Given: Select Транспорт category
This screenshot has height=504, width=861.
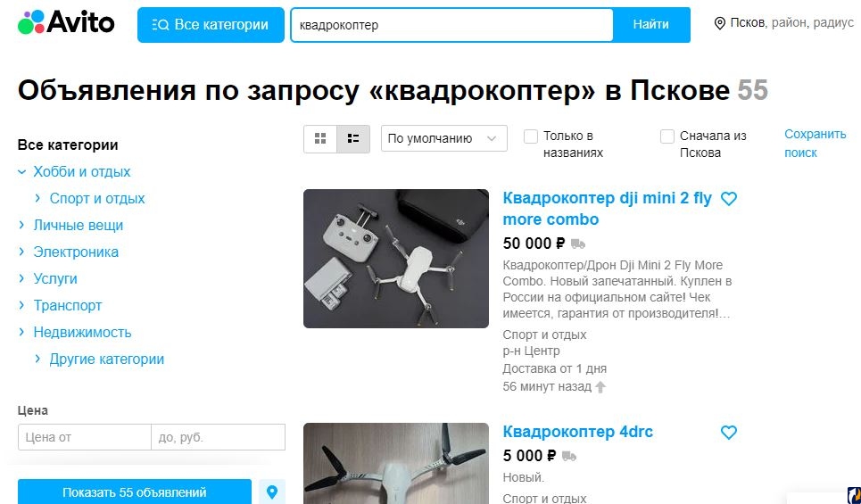Looking at the screenshot, I should coord(68,306).
